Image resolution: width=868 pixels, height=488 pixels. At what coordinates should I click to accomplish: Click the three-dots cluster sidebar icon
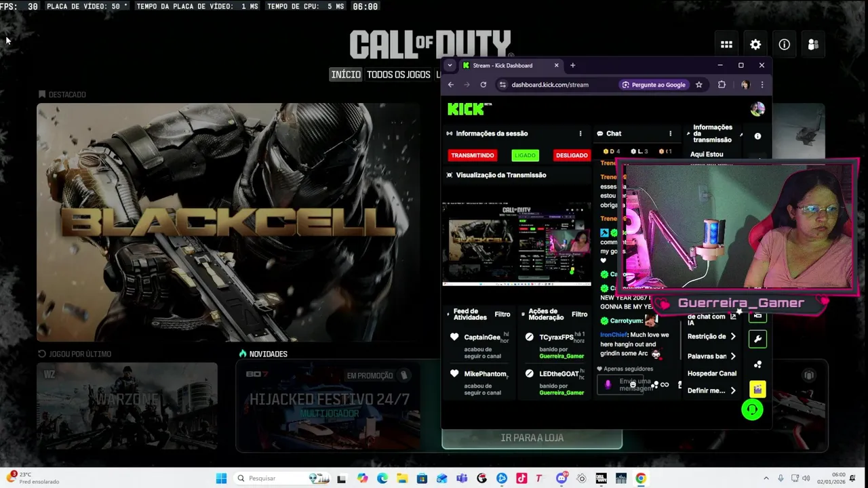758,365
